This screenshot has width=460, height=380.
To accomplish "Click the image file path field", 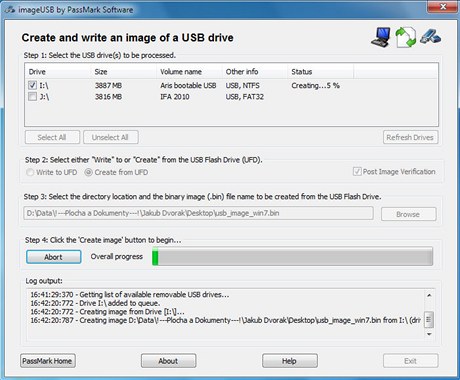I will click(198, 213).
